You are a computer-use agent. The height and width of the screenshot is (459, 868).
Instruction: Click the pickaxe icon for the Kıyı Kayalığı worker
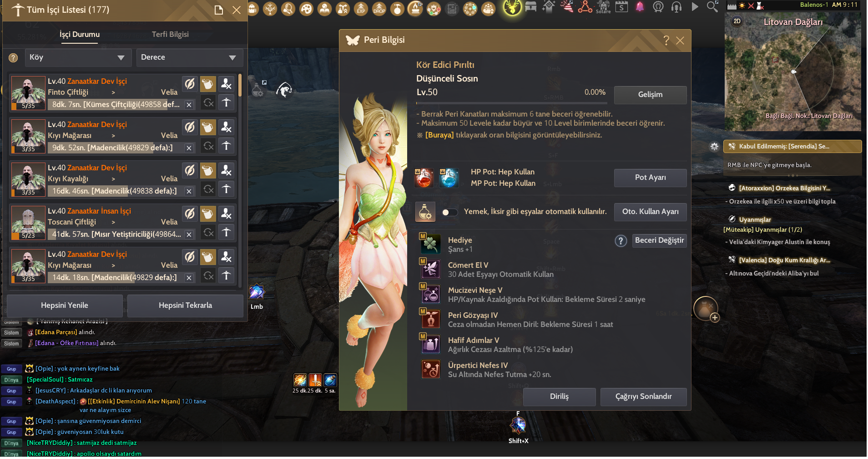click(x=190, y=170)
